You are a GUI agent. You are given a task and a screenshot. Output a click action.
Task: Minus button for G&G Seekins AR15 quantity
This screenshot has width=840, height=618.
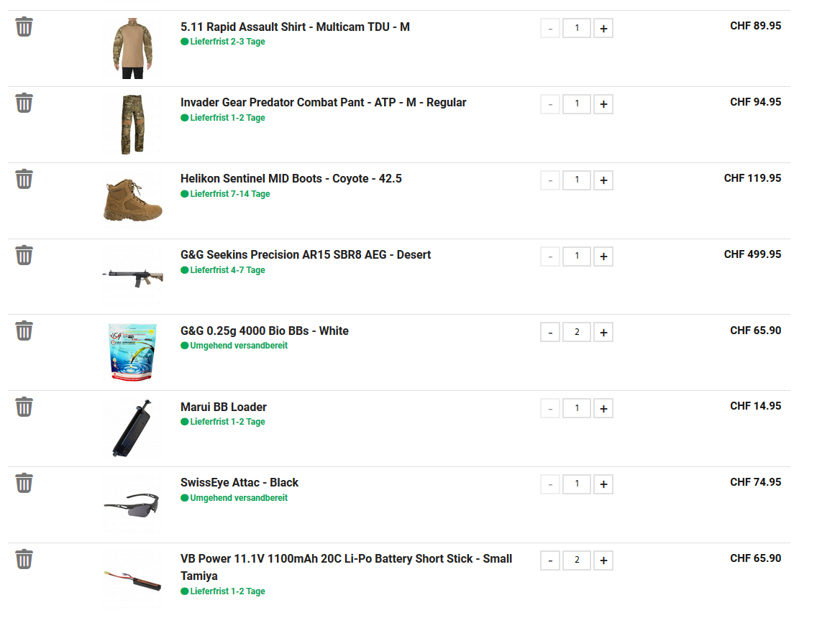point(550,257)
